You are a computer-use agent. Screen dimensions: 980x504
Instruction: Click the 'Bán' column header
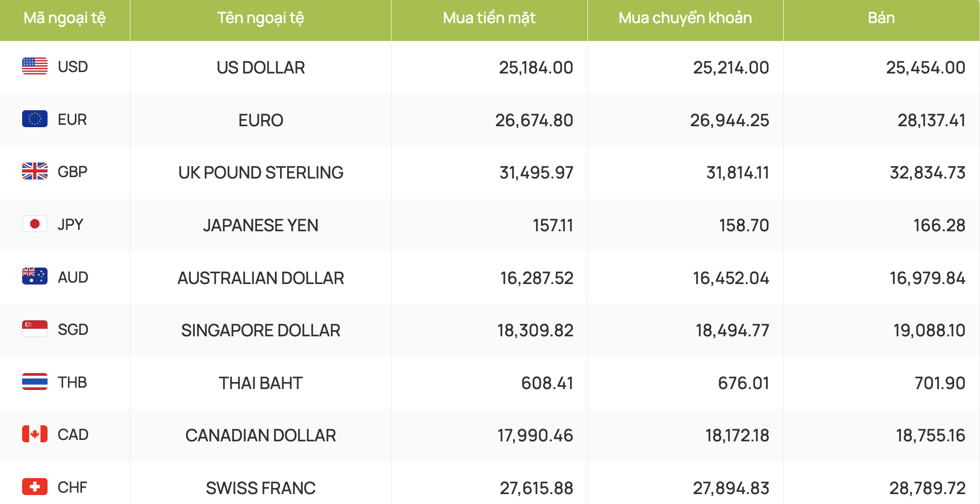(x=881, y=18)
